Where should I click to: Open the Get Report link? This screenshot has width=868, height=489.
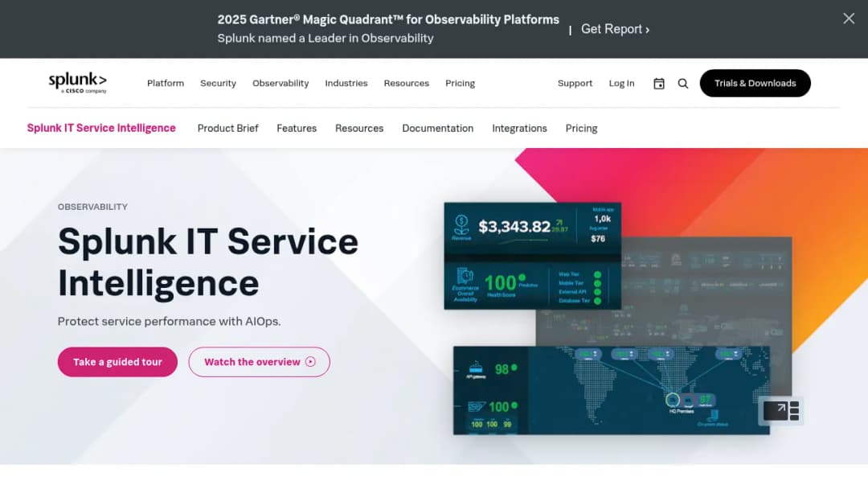point(615,29)
